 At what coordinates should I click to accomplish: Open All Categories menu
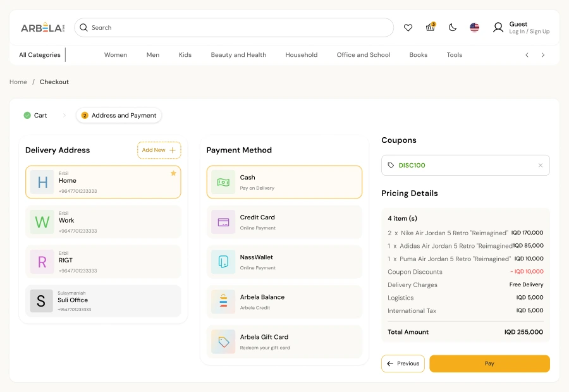click(x=40, y=55)
